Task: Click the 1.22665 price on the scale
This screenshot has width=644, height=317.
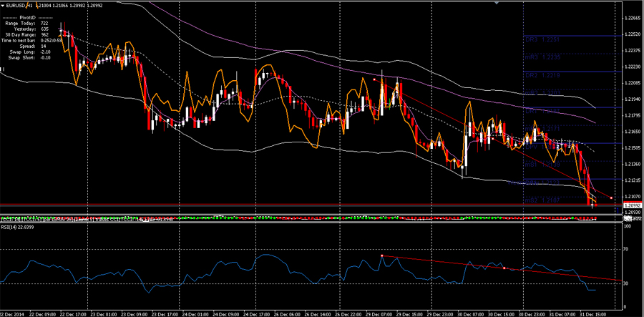Action: [x=631, y=18]
